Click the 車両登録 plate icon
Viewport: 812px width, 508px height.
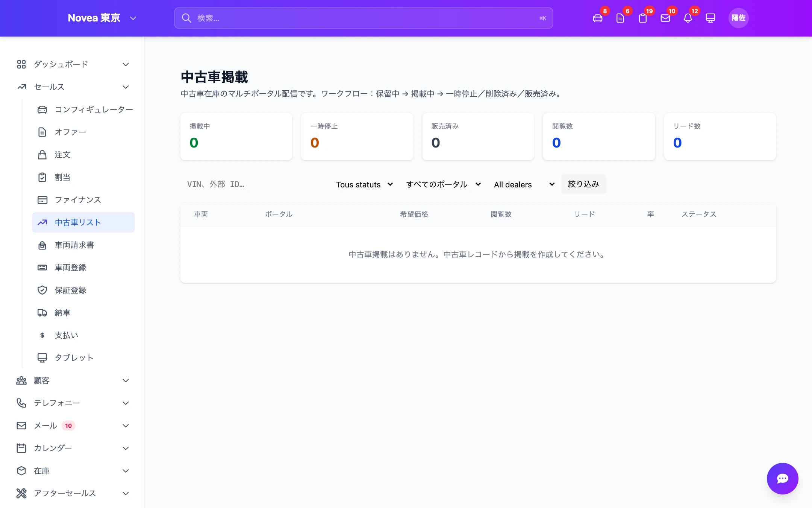(42, 268)
